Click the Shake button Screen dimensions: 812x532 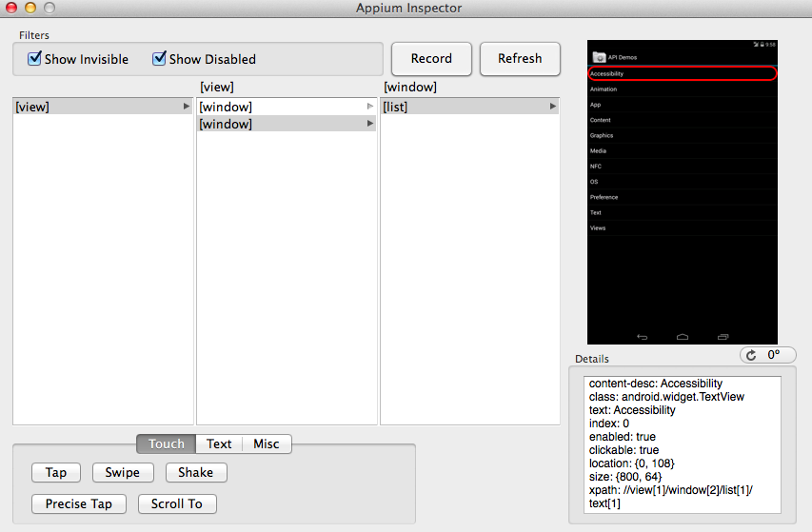tap(196, 472)
